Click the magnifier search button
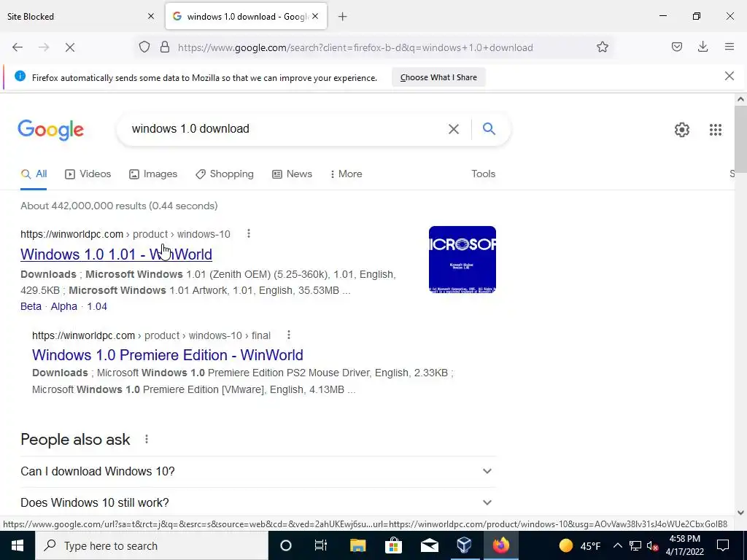 489,128
